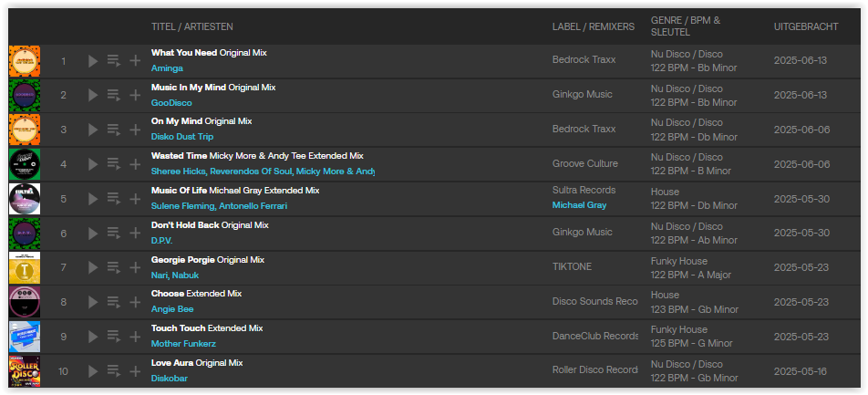Play Love Aura track

(92, 371)
